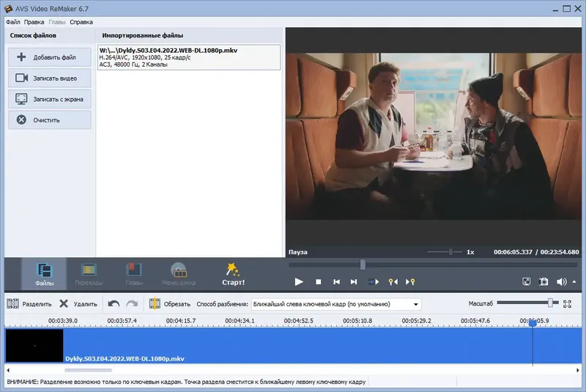
Task: Open the Способ разбиения dropdown
Action: pyautogui.click(x=336, y=304)
